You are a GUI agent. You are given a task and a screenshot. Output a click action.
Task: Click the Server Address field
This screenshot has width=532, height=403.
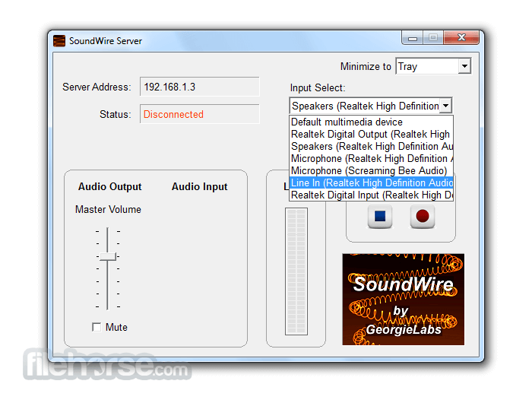click(199, 87)
